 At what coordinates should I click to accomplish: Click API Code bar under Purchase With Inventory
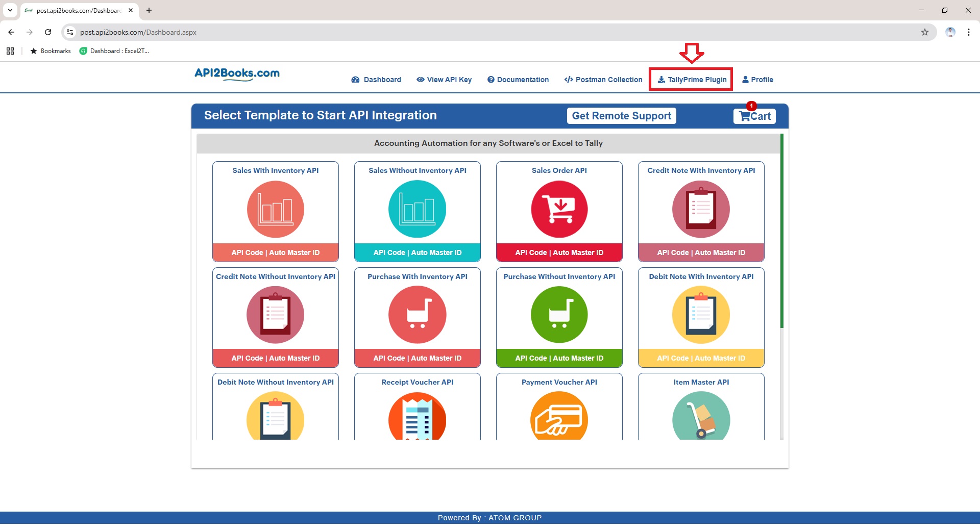[x=418, y=358]
